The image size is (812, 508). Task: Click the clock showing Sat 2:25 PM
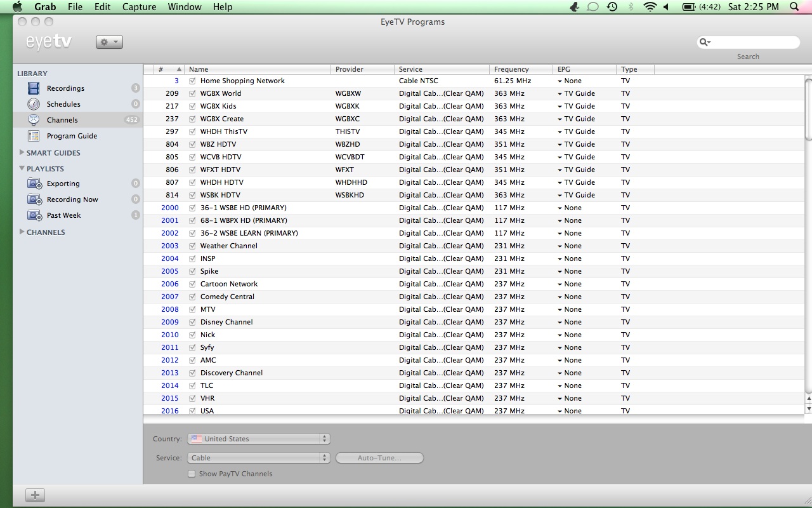coord(754,7)
